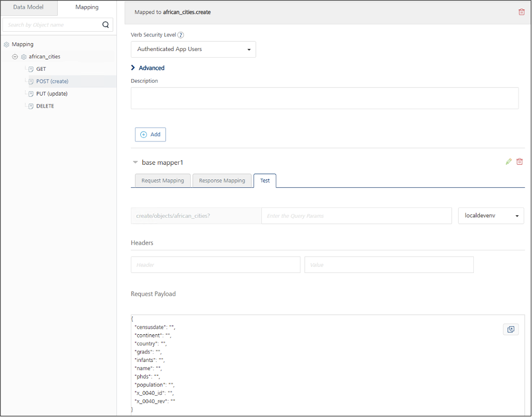Delete the african_cities.create mapping via top trash icon
Viewport: 532px width, 417px height.
pos(521,12)
